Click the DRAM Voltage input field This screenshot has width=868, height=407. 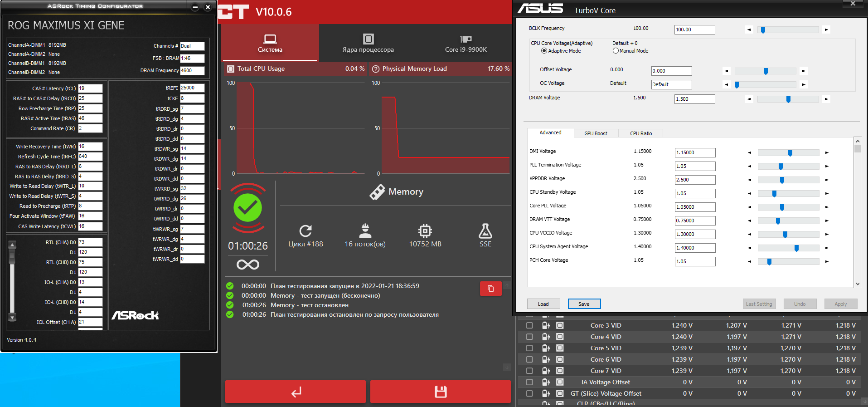695,99
